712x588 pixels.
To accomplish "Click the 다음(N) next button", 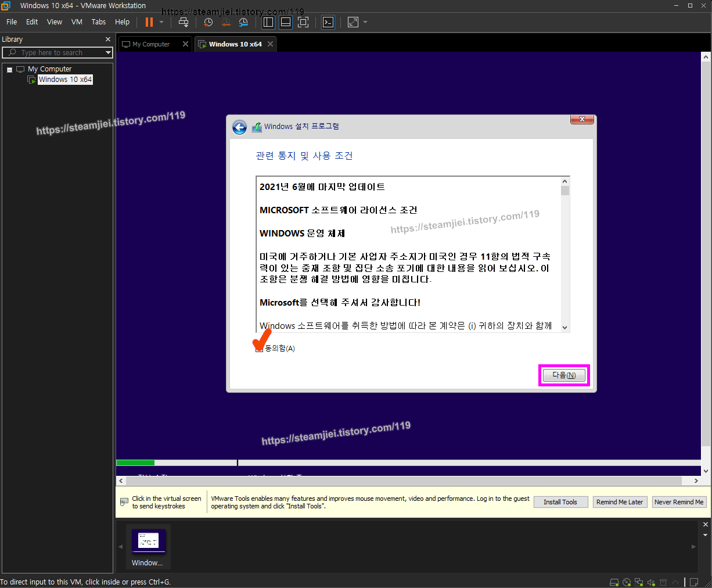I will click(564, 375).
